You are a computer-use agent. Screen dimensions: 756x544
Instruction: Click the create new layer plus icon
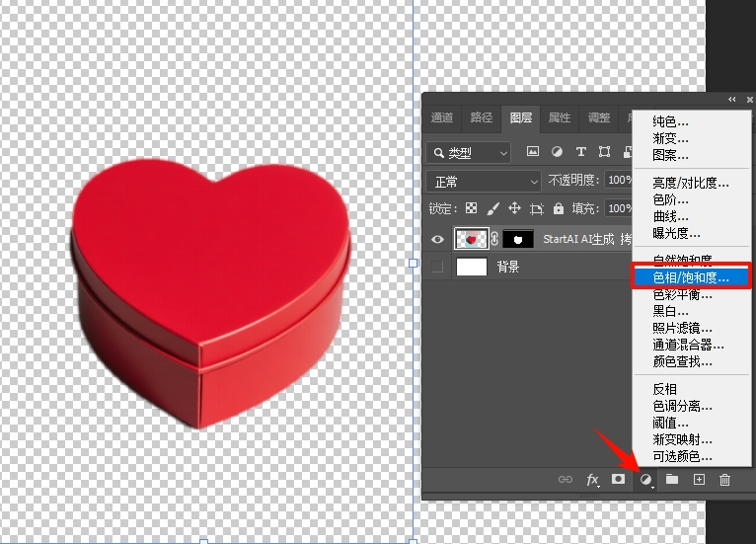tap(699, 480)
